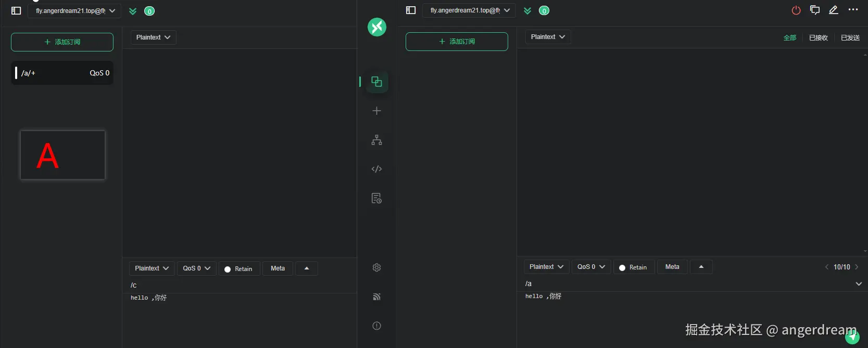This screenshot has width=868, height=348.
Task: Click topic field containing /a
Action: [x=687, y=283]
